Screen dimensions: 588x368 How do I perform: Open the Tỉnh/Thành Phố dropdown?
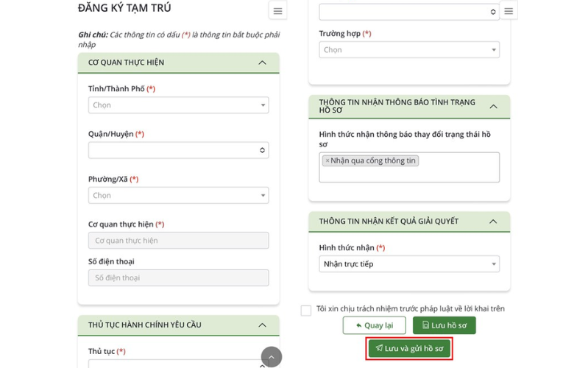(178, 105)
